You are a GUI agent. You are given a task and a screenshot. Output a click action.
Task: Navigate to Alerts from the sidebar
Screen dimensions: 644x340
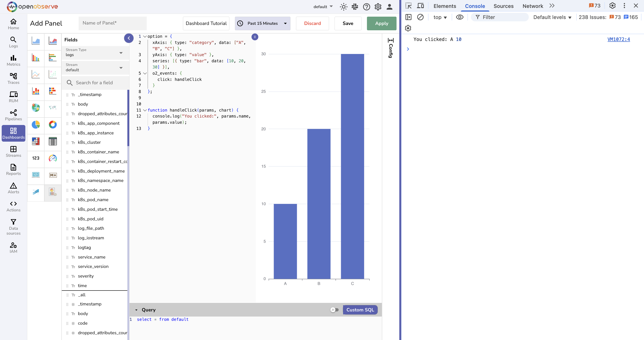[13, 188]
